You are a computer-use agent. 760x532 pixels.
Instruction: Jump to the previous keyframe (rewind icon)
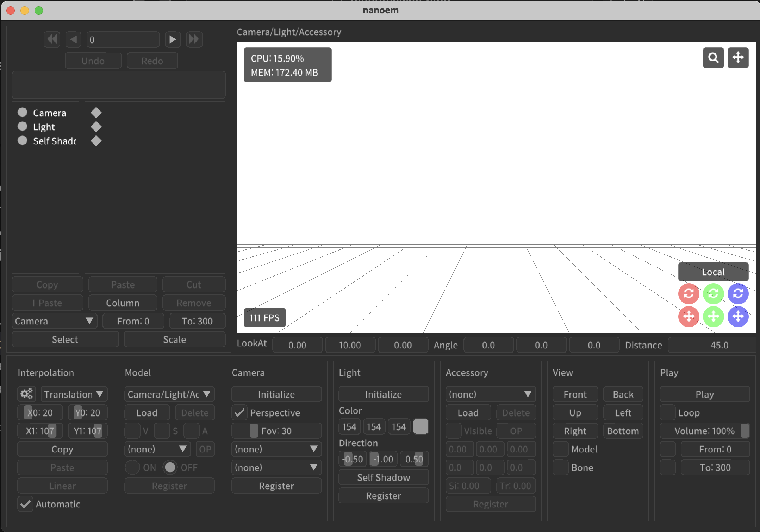(x=52, y=39)
